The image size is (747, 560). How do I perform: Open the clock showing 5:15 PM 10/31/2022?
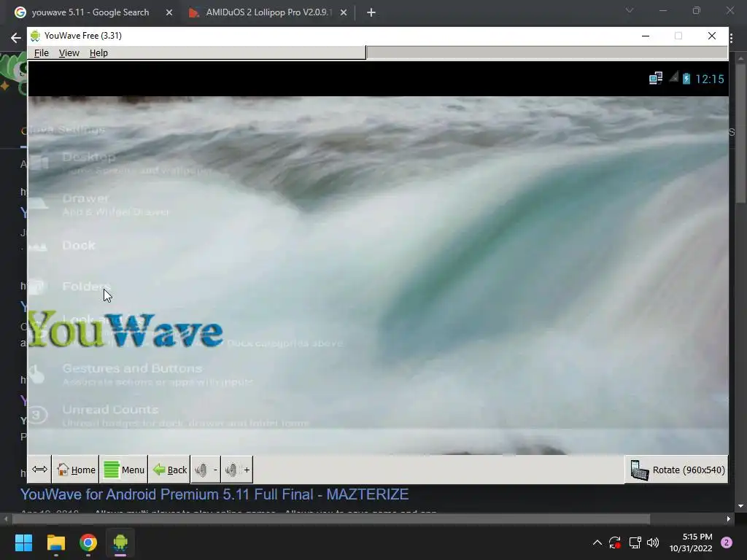click(x=691, y=542)
